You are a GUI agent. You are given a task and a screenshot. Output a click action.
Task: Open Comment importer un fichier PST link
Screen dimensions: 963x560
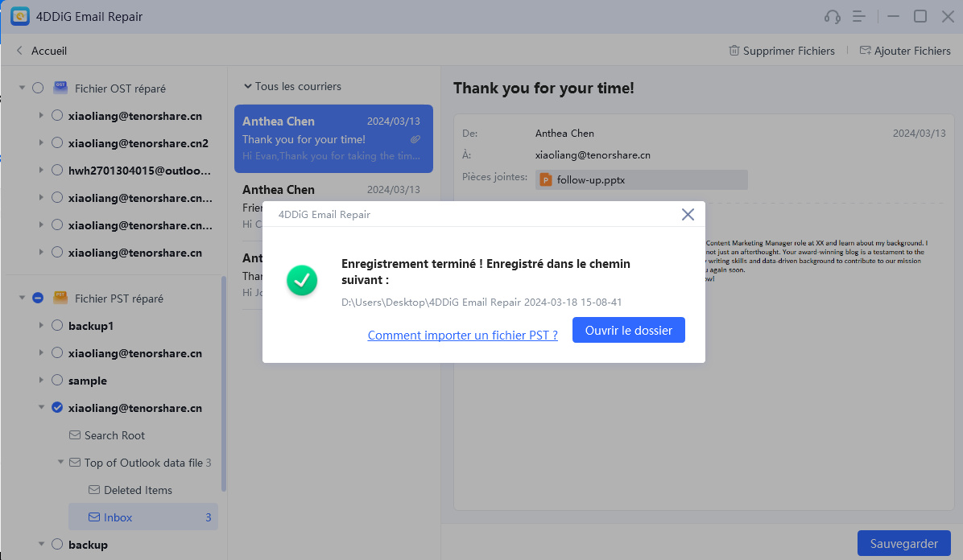pos(462,336)
